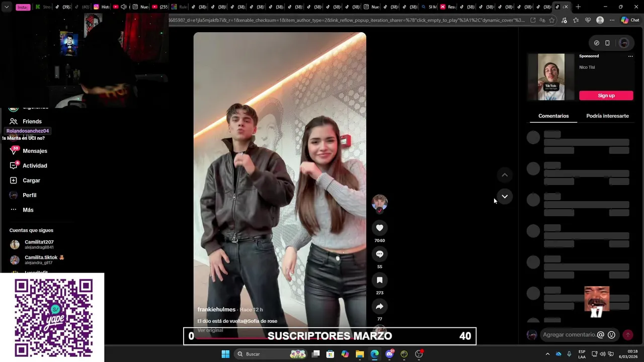Viewport: 644px width, 362px height.
Task: Open Microsoft Edge from taskbar
Action: pyautogui.click(x=374, y=354)
